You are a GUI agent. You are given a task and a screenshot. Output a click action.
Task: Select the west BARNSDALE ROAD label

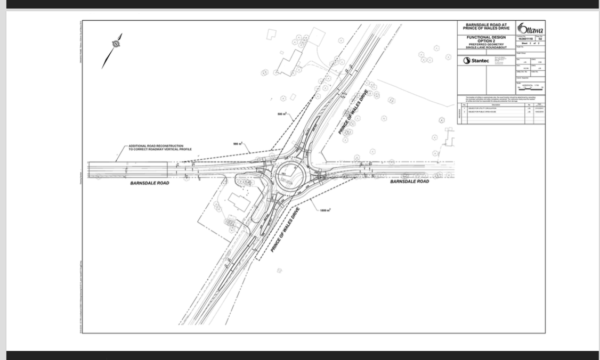click(x=150, y=183)
